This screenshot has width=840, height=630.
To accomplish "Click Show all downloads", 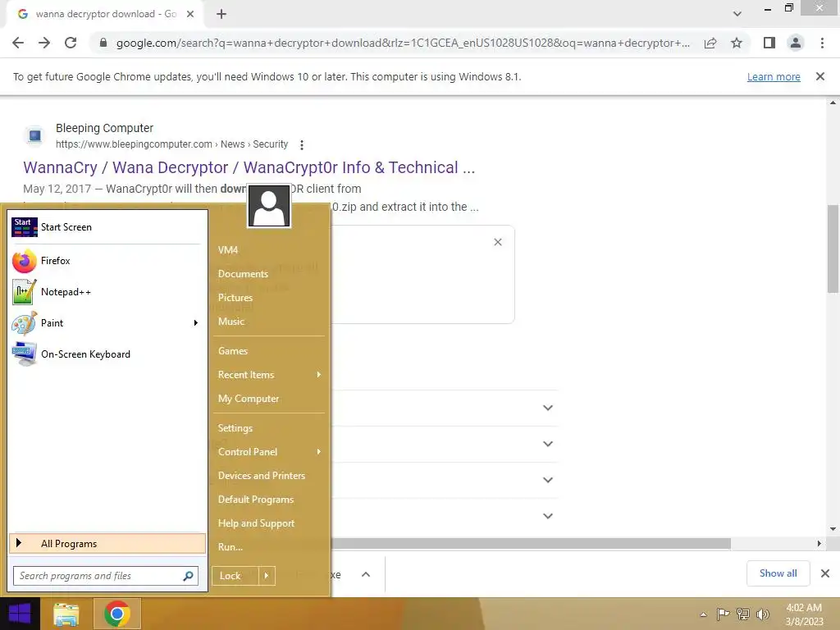I will [778, 573].
